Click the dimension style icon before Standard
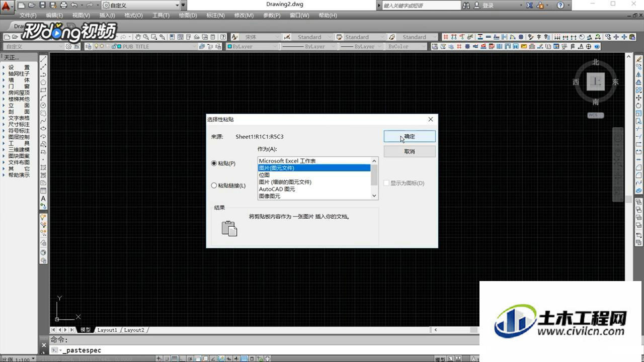 [287, 37]
